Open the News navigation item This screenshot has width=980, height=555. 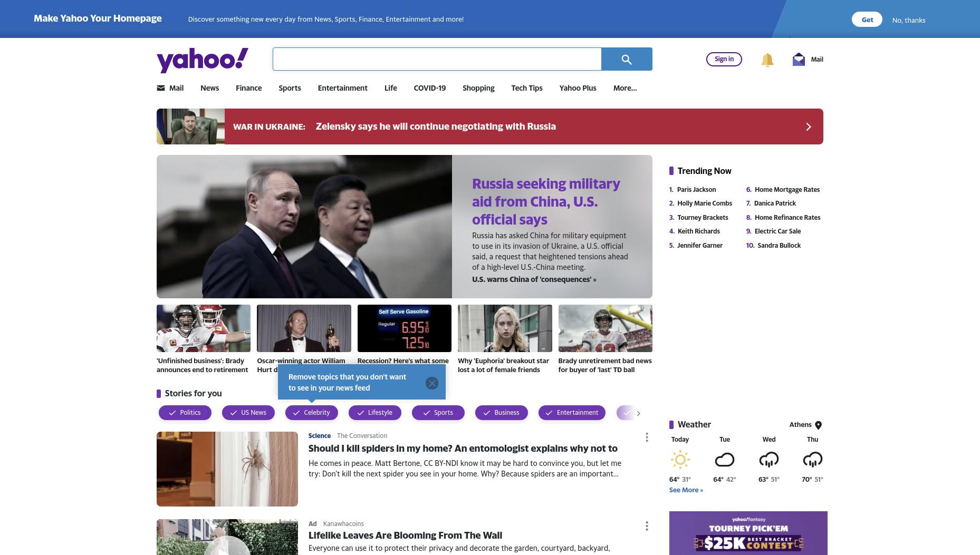click(x=209, y=88)
